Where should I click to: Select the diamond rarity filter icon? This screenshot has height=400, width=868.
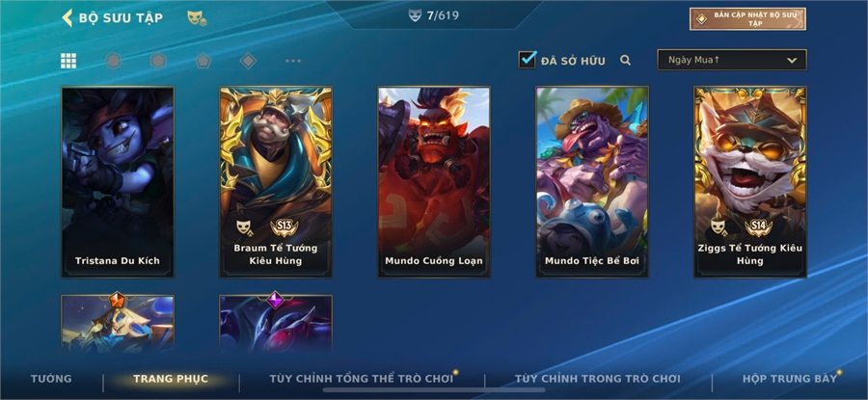(x=248, y=61)
